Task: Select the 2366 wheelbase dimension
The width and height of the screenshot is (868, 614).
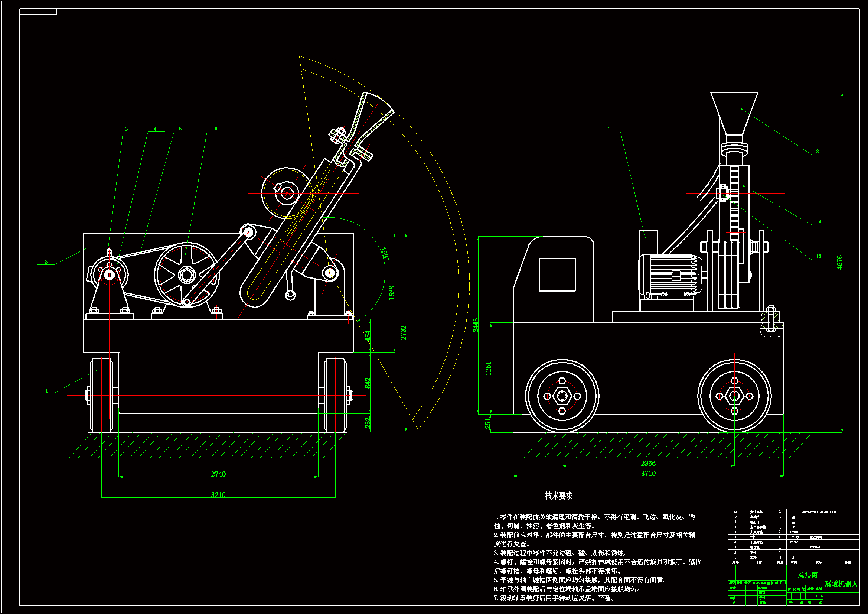Action: pyautogui.click(x=648, y=463)
